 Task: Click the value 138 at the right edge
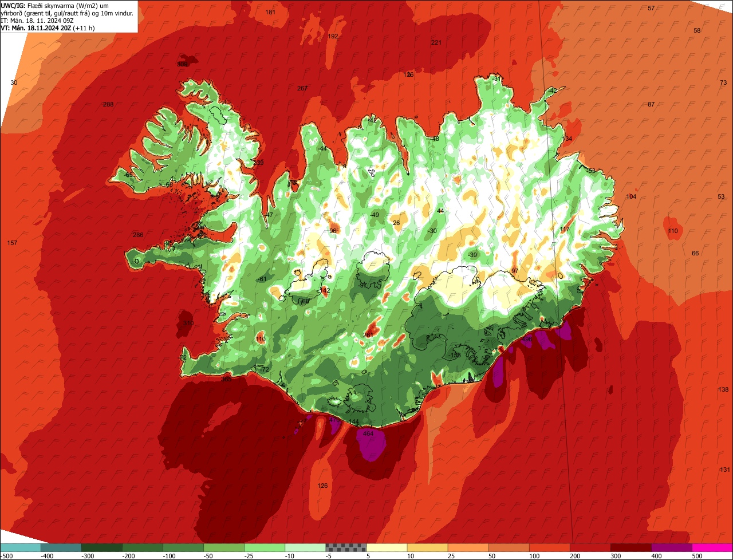724,389
